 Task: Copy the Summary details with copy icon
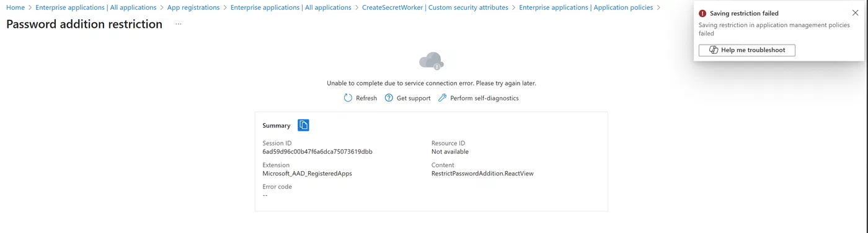303,125
